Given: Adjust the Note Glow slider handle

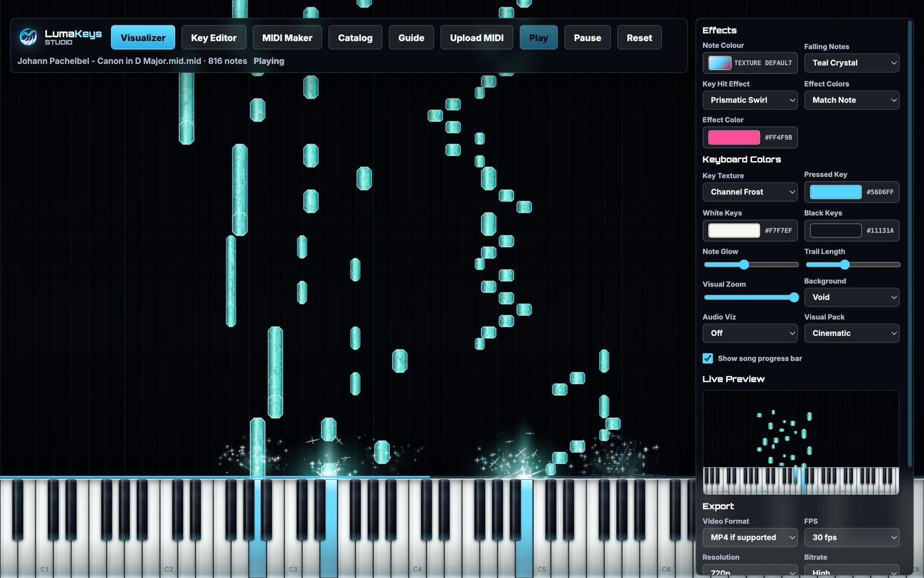Looking at the screenshot, I should [744, 265].
